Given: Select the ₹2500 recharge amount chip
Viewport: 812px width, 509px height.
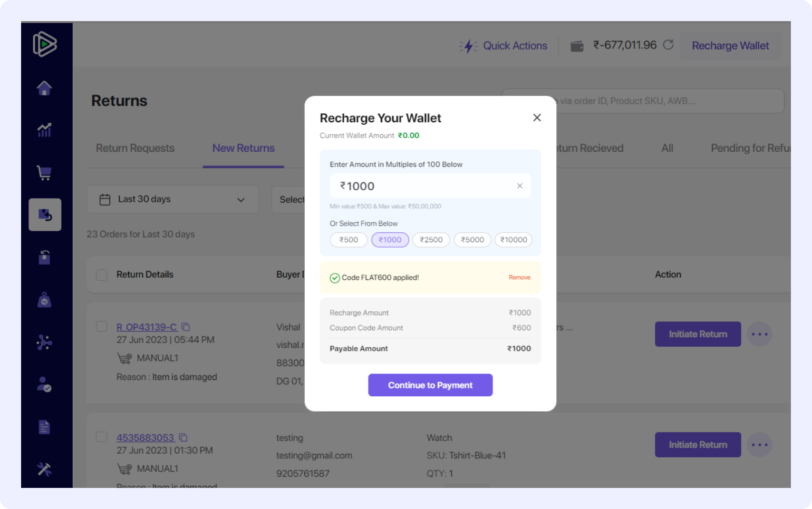Looking at the screenshot, I should [x=431, y=240].
